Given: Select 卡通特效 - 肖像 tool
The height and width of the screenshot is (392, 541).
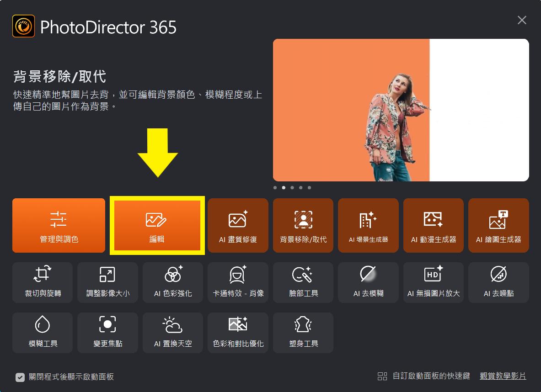Looking at the screenshot, I should (x=238, y=283).
